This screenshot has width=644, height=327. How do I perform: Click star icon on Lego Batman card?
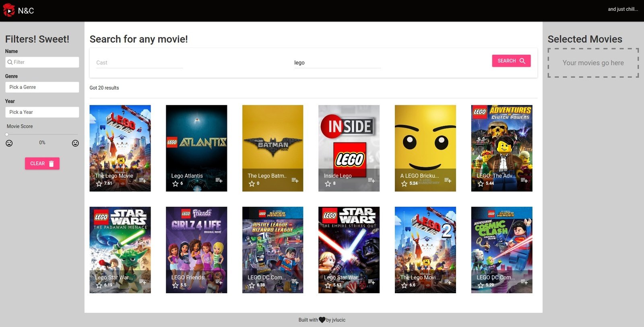tap(252, 183)
